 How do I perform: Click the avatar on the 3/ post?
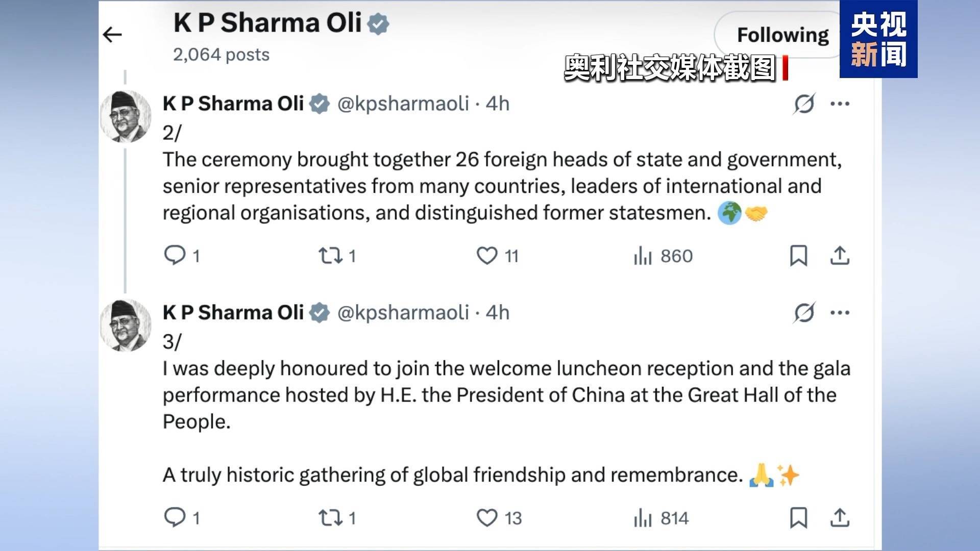pos(126,325)
